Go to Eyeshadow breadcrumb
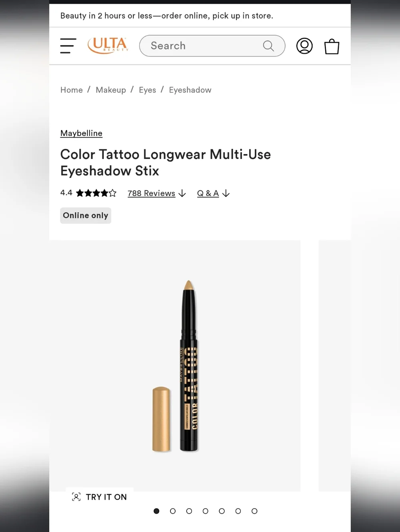 (x=190, y=90)
